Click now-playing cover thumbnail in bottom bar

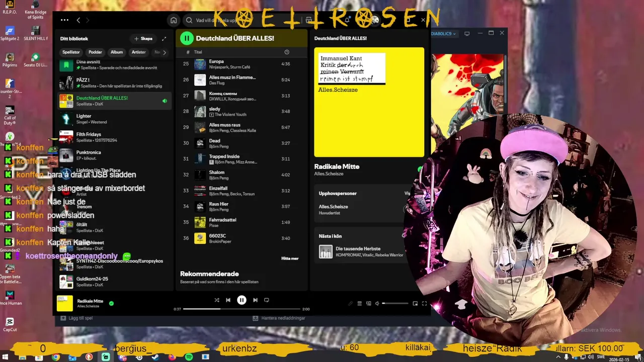tap(65, 303)
